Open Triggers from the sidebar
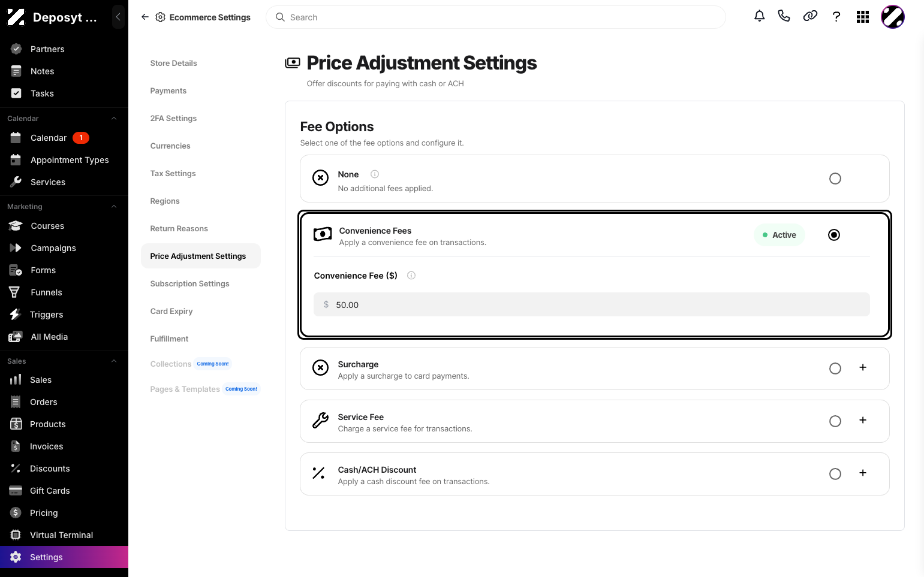 point(64,315)
